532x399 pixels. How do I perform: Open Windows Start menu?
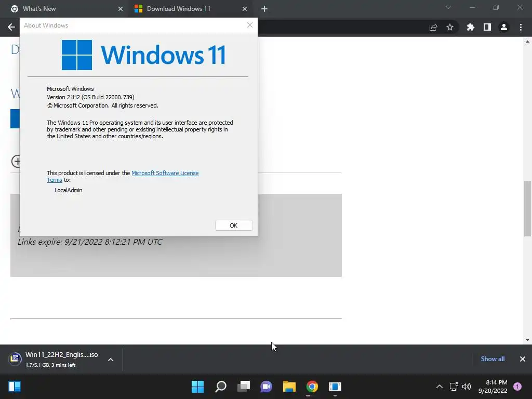[197, 387]
